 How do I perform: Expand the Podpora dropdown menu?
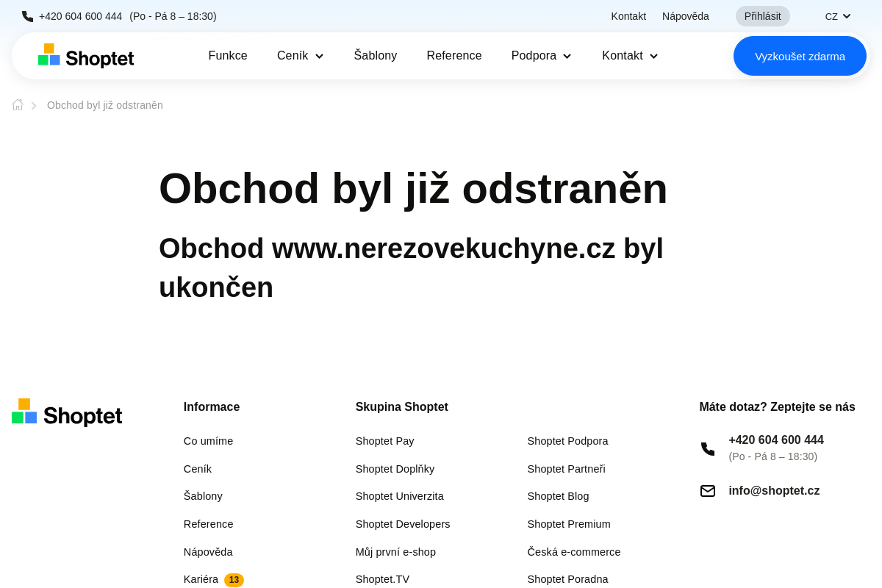[541, 55]
